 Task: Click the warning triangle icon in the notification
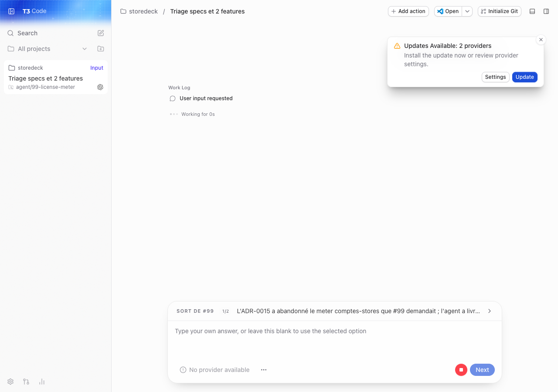coord(397,46)
